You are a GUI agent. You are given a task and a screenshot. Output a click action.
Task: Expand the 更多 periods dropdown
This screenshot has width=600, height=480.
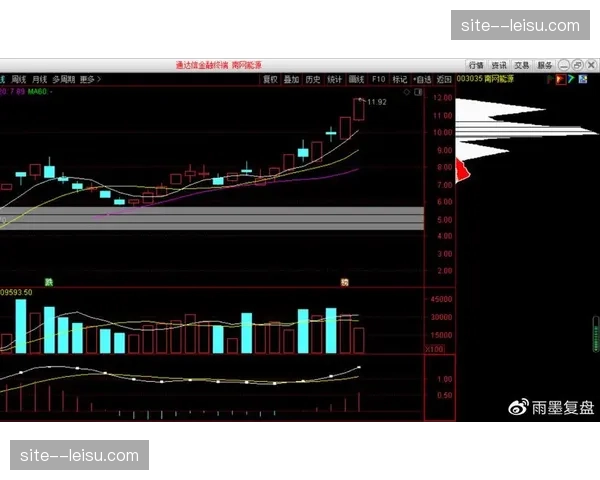coord(90,79)
